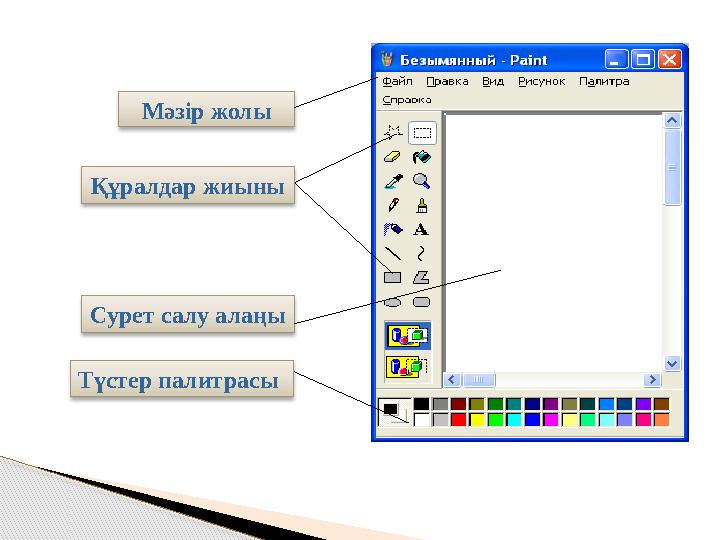
Task: Click the horizontal scrollbar left arrow
Action: pos(452,380)
